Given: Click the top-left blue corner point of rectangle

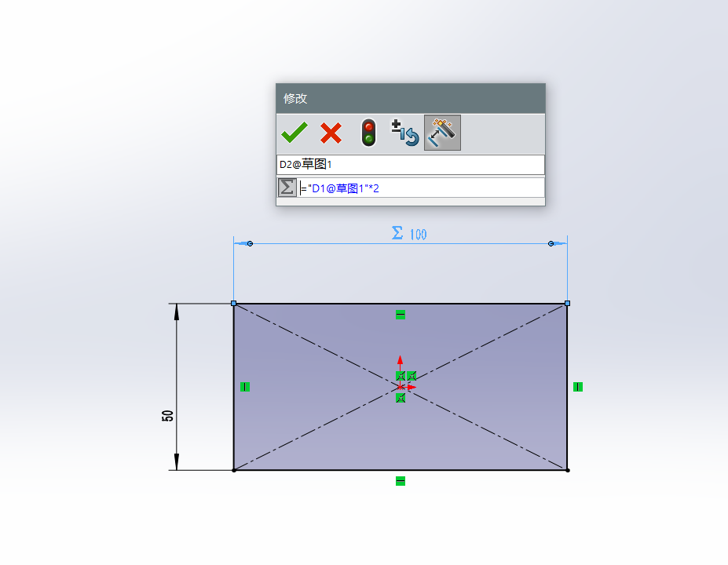Looking at the screenshot, I should click(233, 304).
